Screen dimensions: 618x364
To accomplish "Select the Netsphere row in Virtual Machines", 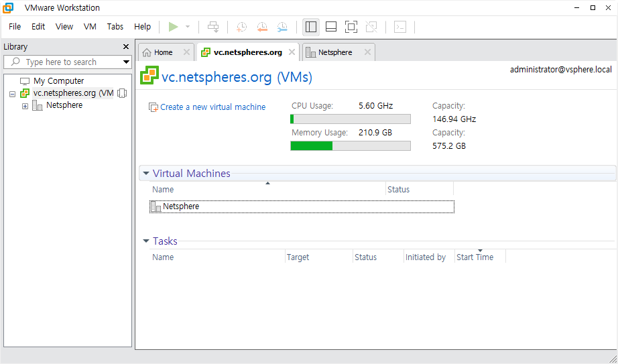I will click(x=302, y=206).
